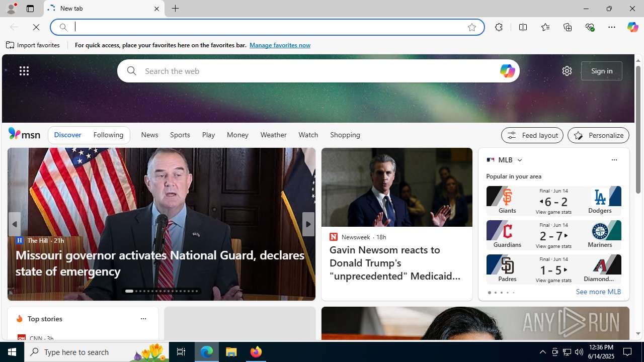Screen dimensions: 644x362
Task: Click Feed layout button
Action: (532, 135)
